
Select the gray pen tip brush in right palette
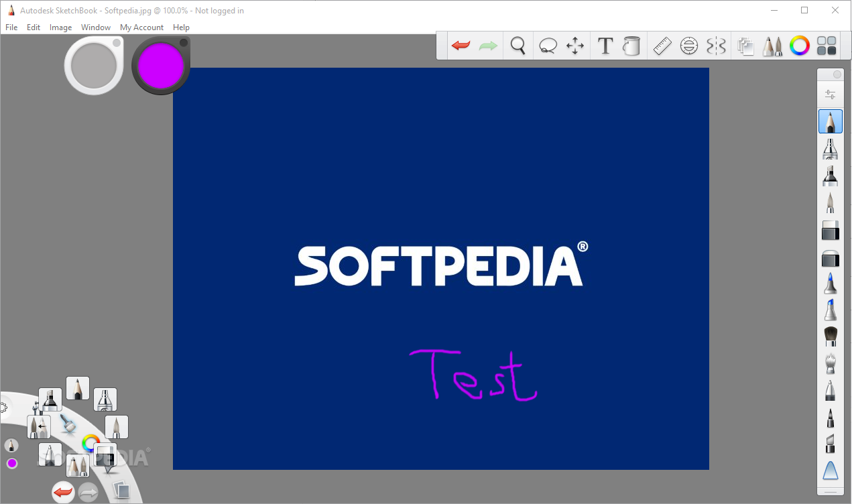(831, 390)
